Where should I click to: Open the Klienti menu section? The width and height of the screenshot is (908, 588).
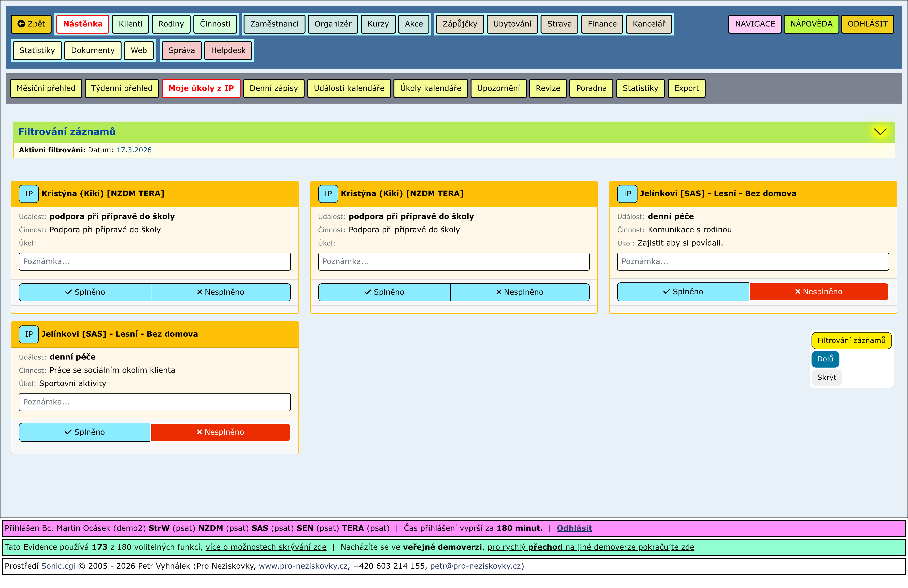tap(130, 24)
